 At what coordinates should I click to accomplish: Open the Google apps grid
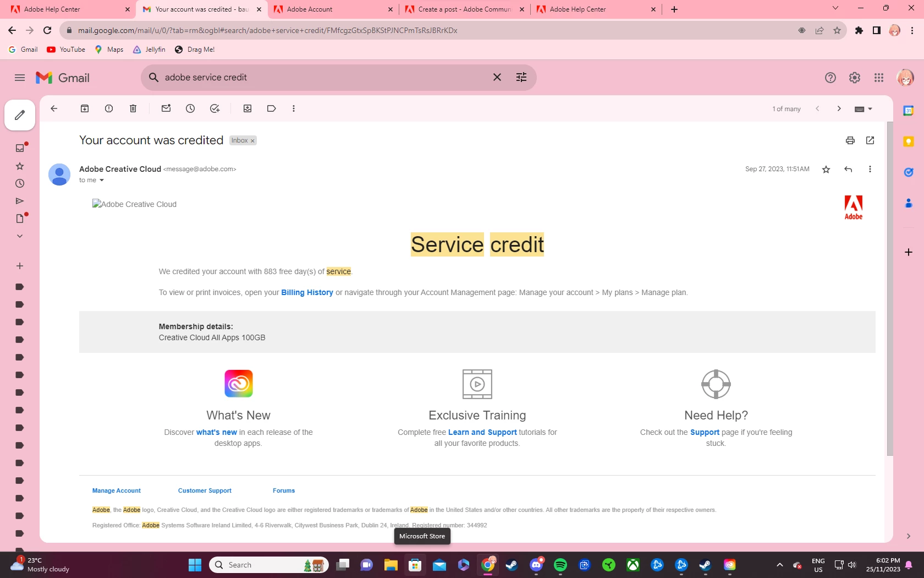(879, 78)
